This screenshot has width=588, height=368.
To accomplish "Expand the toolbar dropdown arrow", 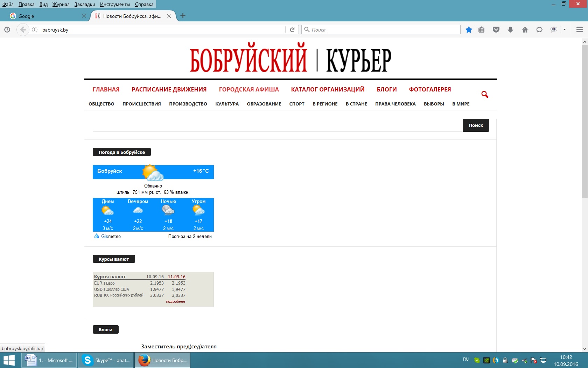I will tap(565, 30).
